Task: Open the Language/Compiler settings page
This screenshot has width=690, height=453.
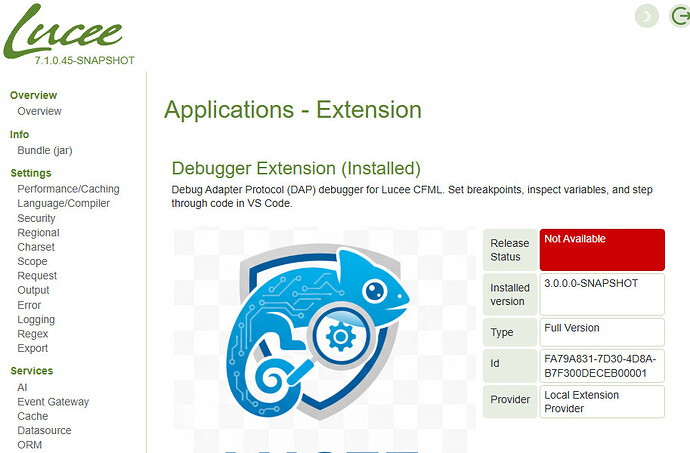Action: click(x=63, y=203)
